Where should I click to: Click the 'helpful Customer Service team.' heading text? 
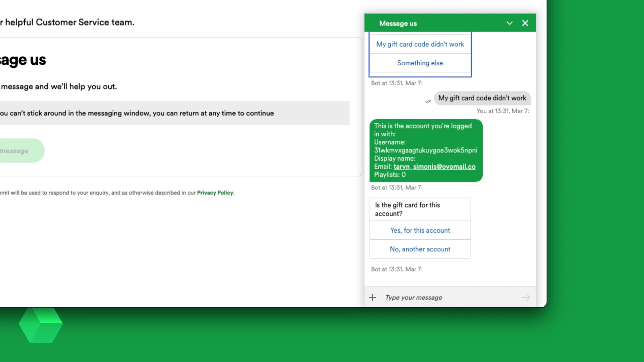click(69, 22)
